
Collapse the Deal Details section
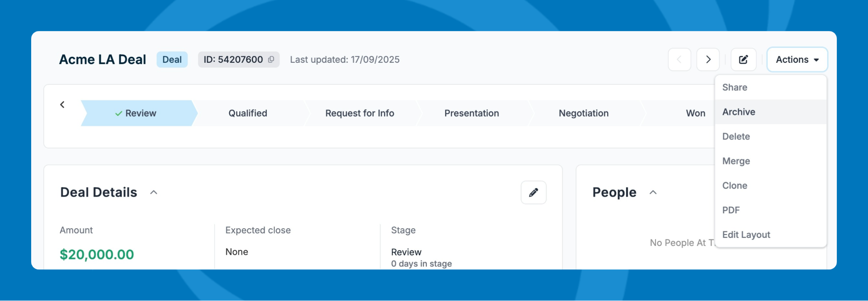154,193
